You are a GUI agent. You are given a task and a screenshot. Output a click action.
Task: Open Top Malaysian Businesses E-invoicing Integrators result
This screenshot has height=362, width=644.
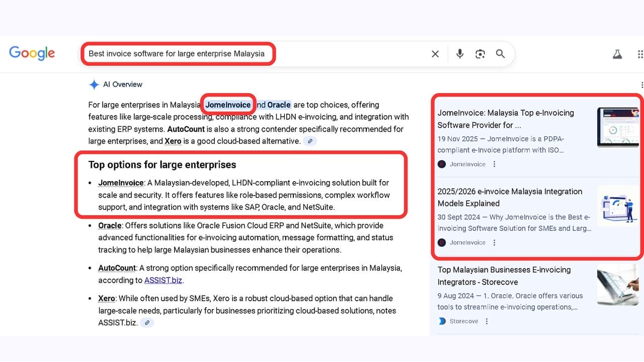click(504, 276)
